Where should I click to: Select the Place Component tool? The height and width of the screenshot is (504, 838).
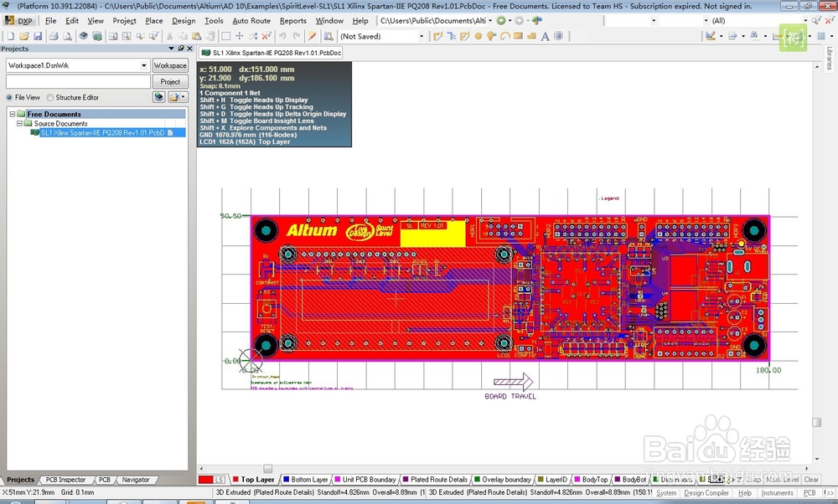point(558,36)
